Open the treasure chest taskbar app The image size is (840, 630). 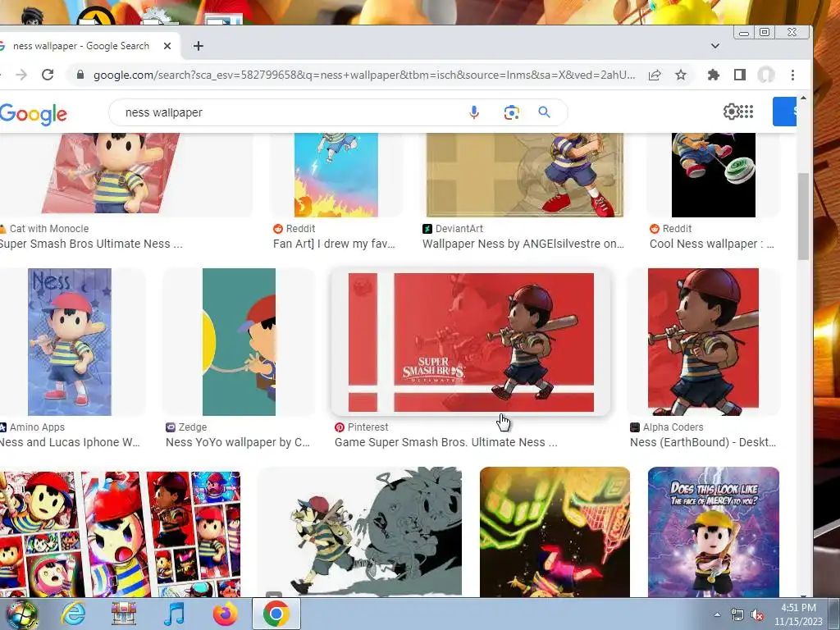(124, 614)
